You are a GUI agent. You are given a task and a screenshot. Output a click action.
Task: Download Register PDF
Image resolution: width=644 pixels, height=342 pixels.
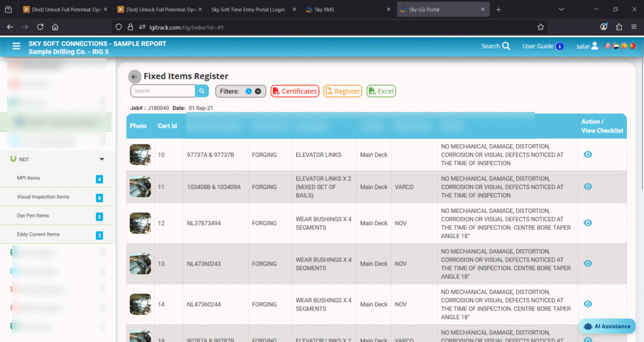(x=343, y=91)
